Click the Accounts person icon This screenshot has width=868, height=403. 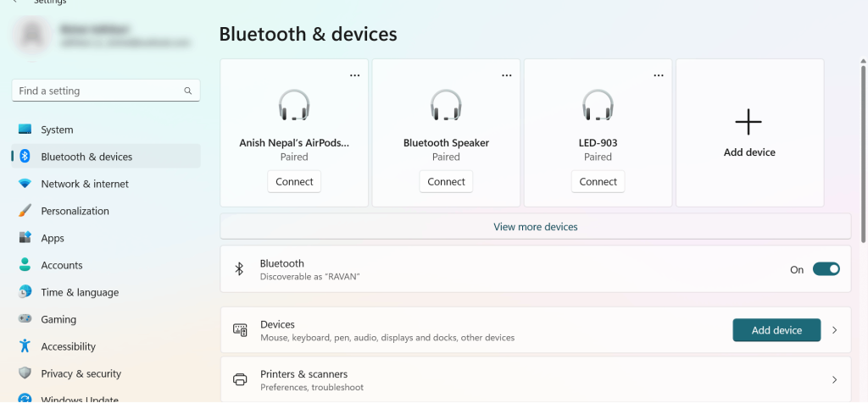coord(25,265)
